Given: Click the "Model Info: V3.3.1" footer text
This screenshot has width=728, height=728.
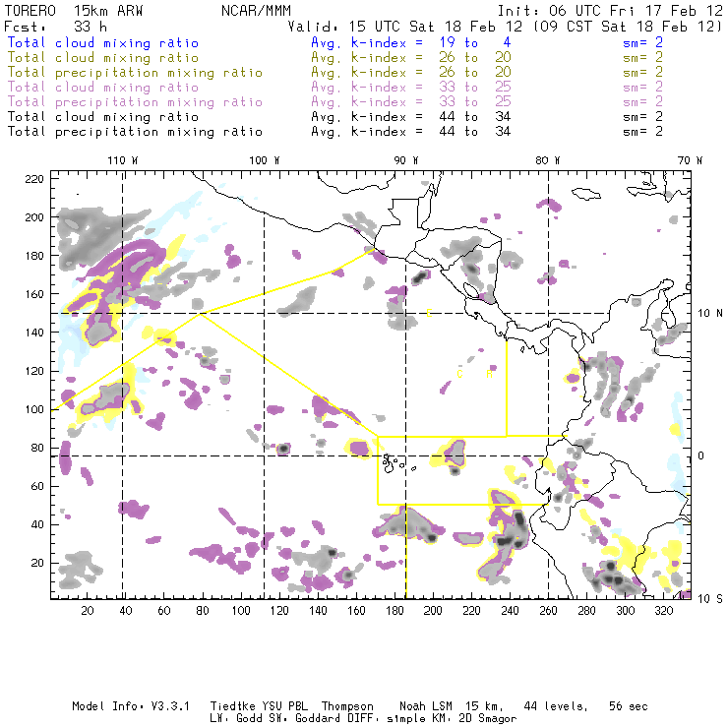Looking at the screenshot, I should click(131, 706).
